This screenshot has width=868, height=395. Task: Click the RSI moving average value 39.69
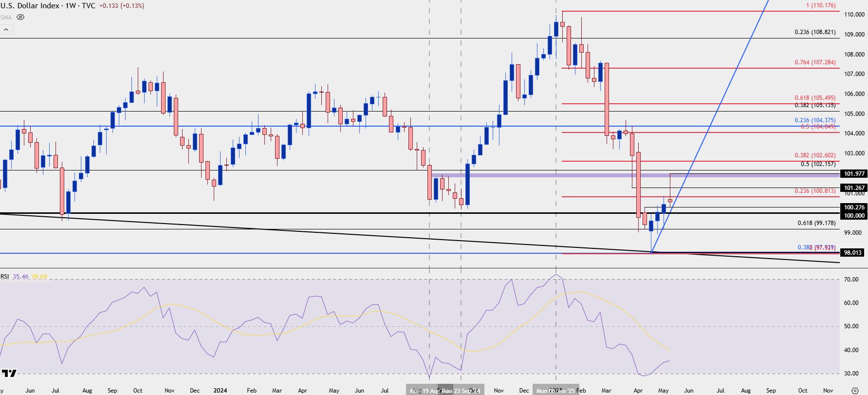[39, 277]
